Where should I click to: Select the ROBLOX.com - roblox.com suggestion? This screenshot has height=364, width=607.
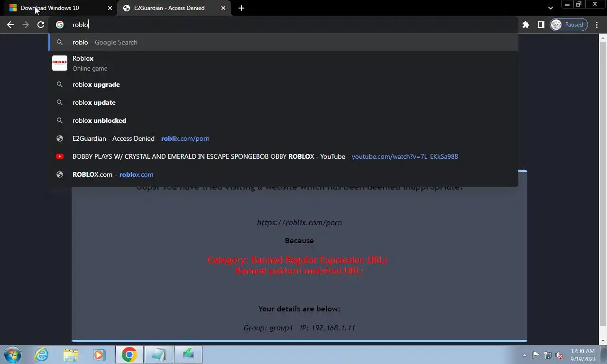[x=283, y=174]
